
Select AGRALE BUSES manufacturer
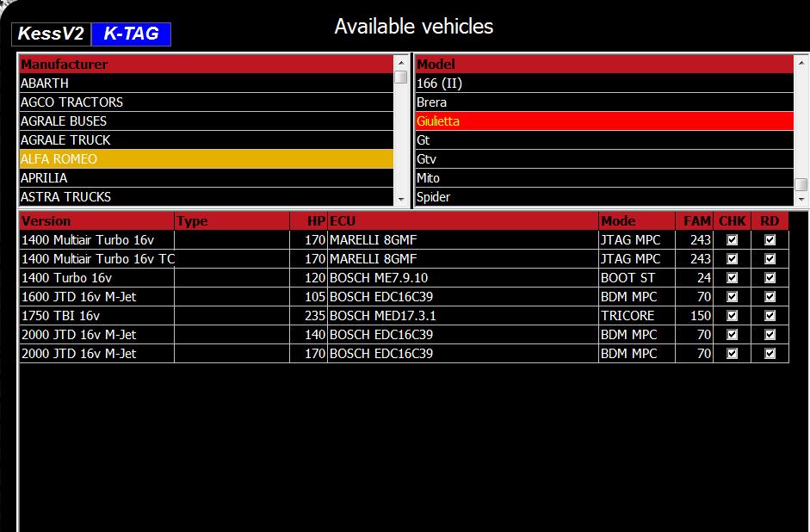pos(206,121)
